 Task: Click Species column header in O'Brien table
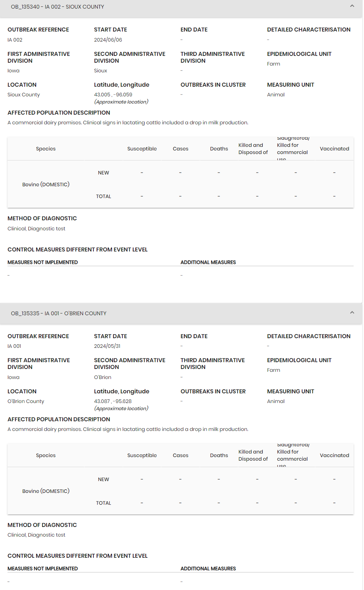pos(46,455)
